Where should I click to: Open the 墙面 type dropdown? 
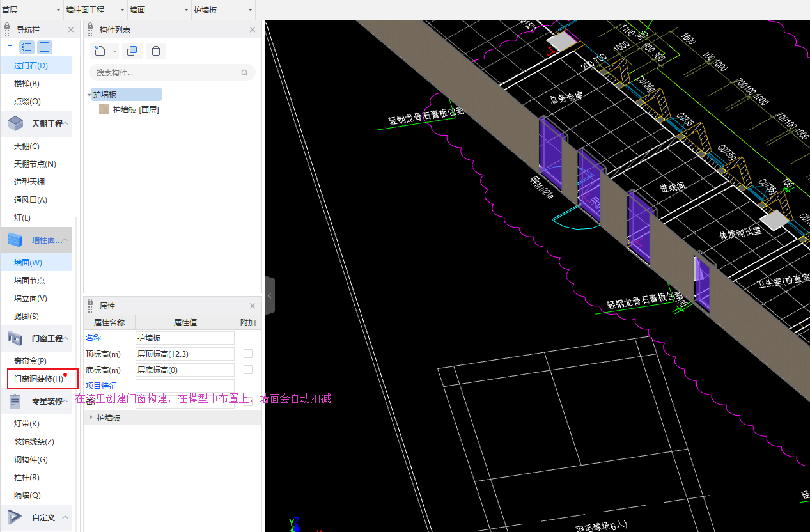point(160,10)
